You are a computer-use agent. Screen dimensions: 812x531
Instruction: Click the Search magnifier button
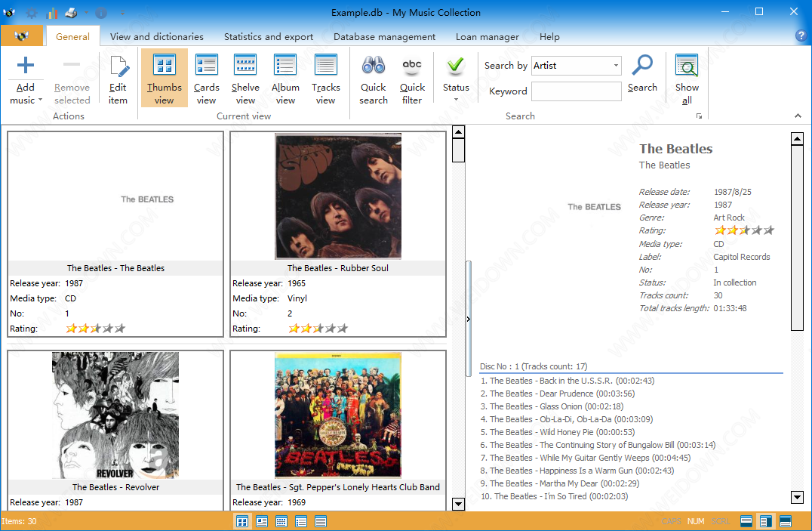[x=642, y=74]
